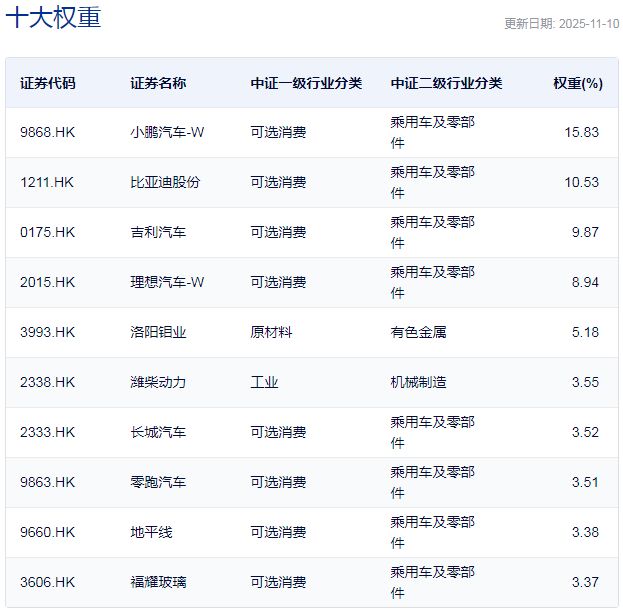
Task: Click weight value 8.94
Action: point(585,282)
